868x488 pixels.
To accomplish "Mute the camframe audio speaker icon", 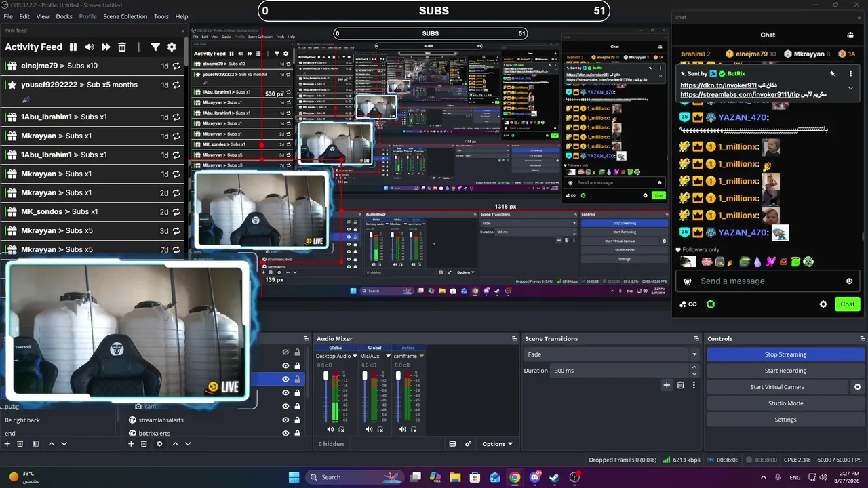I will 403,429.
